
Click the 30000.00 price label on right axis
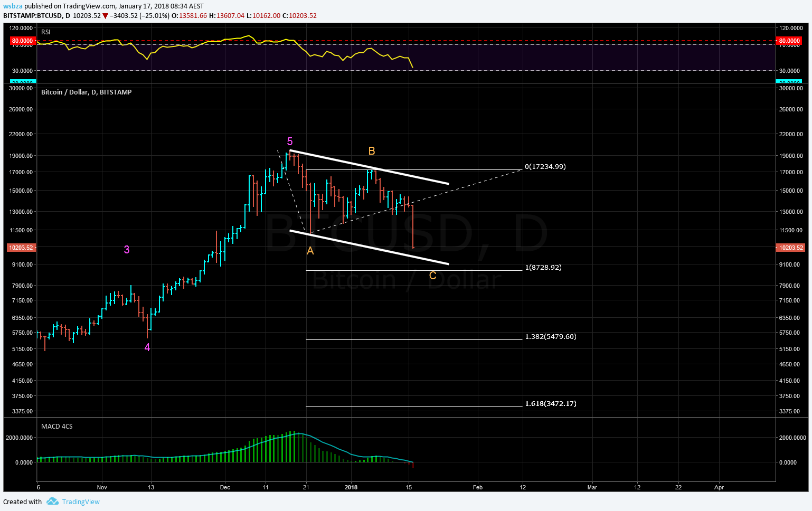click(791, 88)
